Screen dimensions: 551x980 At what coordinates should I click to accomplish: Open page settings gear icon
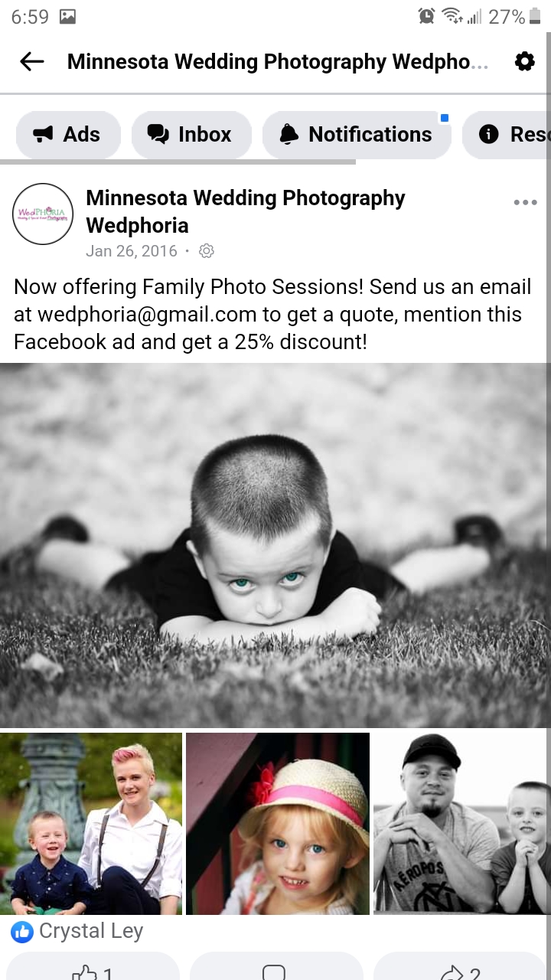click(524, 62)
